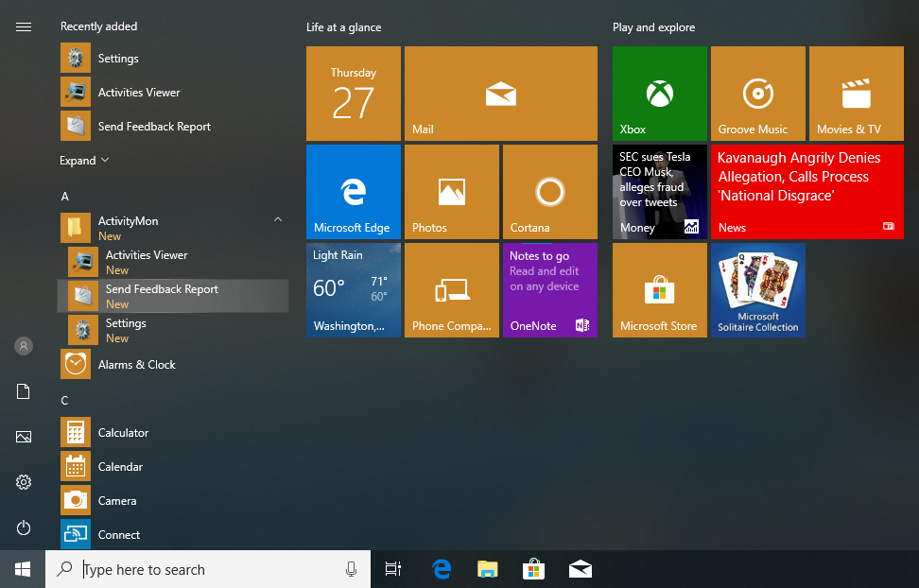Open the user account icon in sidebar

pyautogui.click(x=24, y=346)
